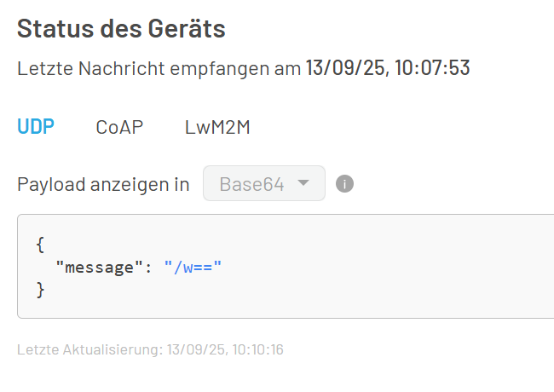554x392 pixels.
Task: Click the "message" key in the payload
Action: 99,268
